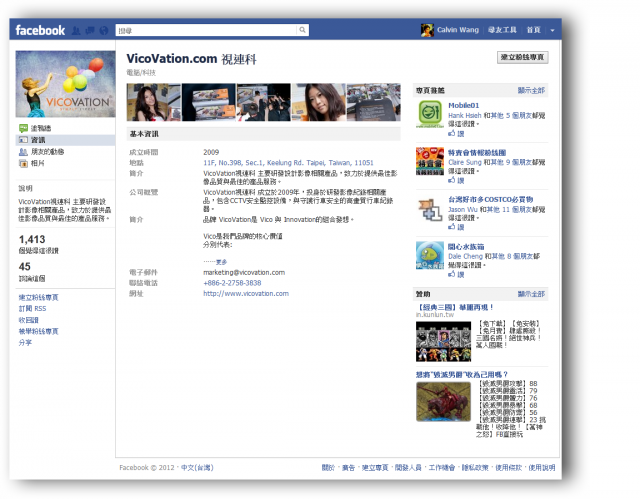640x499 pixels.
Task: Open the find friends header link
Action: coord(502,30)
